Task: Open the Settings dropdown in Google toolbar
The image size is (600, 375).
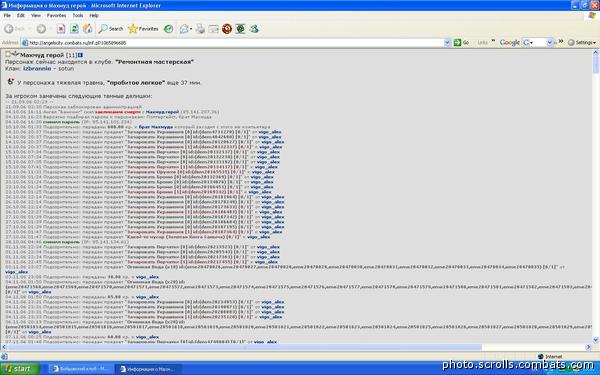Action: [582, 42]
